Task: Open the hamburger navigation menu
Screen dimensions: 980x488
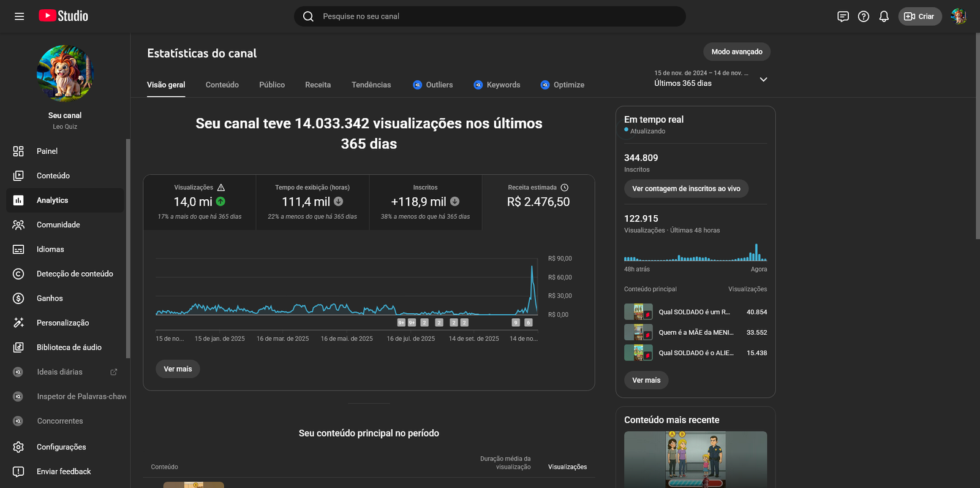Action: coord(19,17)
